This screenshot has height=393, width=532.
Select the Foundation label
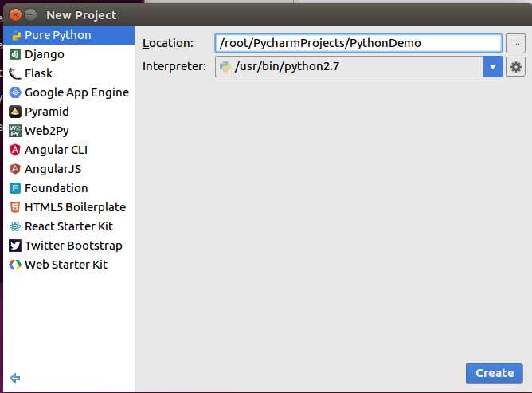click(57, 188)
